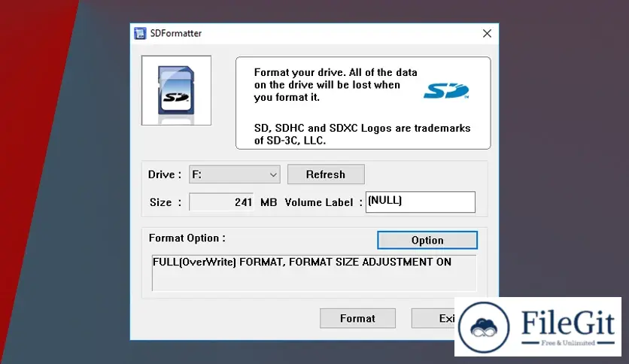Click the Refresh button

click(326, 174)
